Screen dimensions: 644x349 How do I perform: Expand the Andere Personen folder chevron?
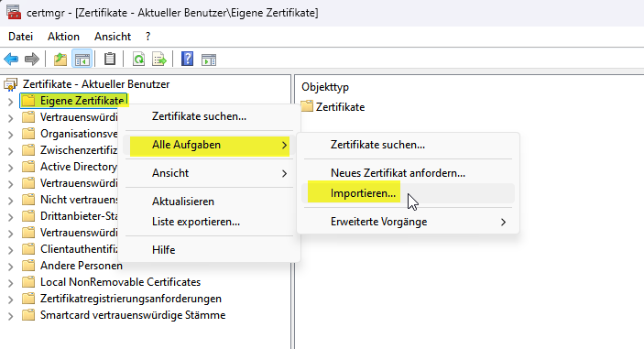click(x=11, y=267)
